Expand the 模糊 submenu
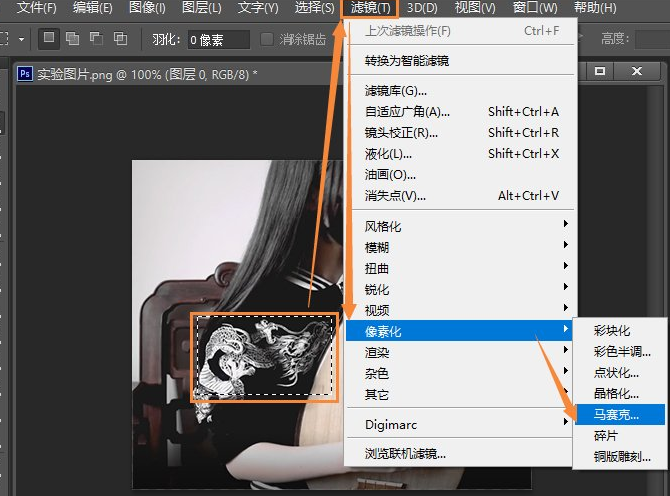Viewport: 670px width, 496px height. pyautogui.click(x=461, y=247)
